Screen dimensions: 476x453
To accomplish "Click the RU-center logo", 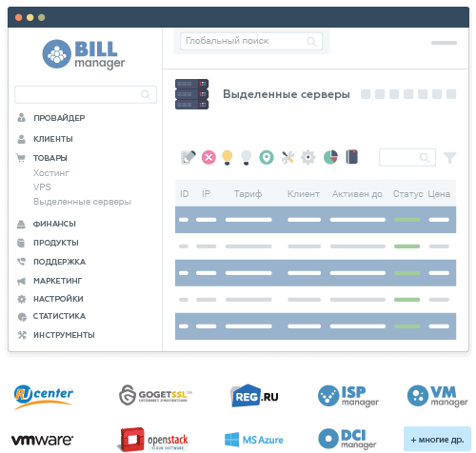I will coord(43,397).
